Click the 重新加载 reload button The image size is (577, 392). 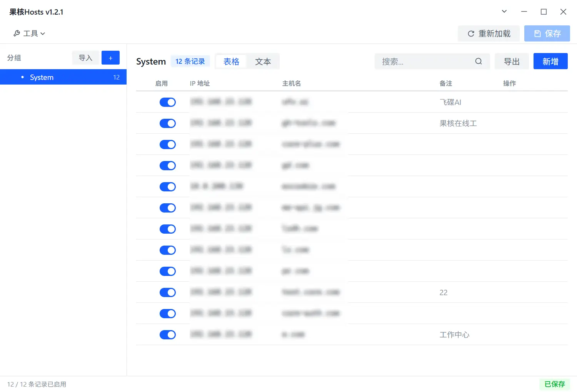tap(489, 33)
